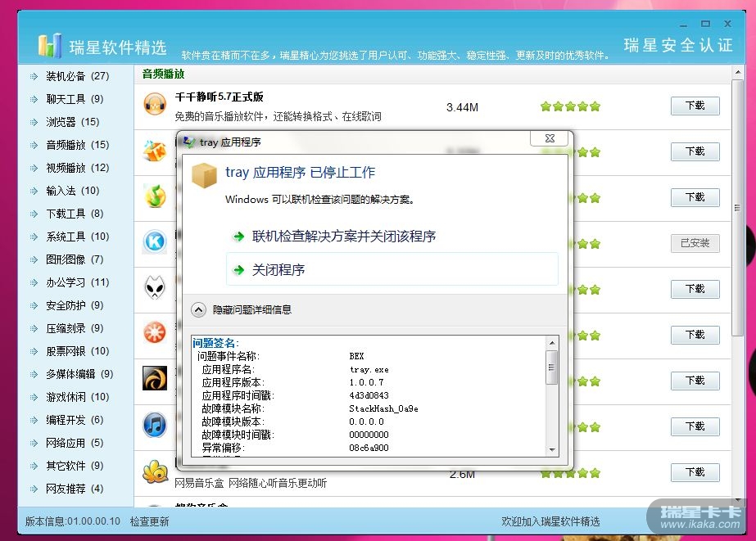Click the Winamp-style black gold icon
This screenshot has height=541, width=756.
[155, 378]
